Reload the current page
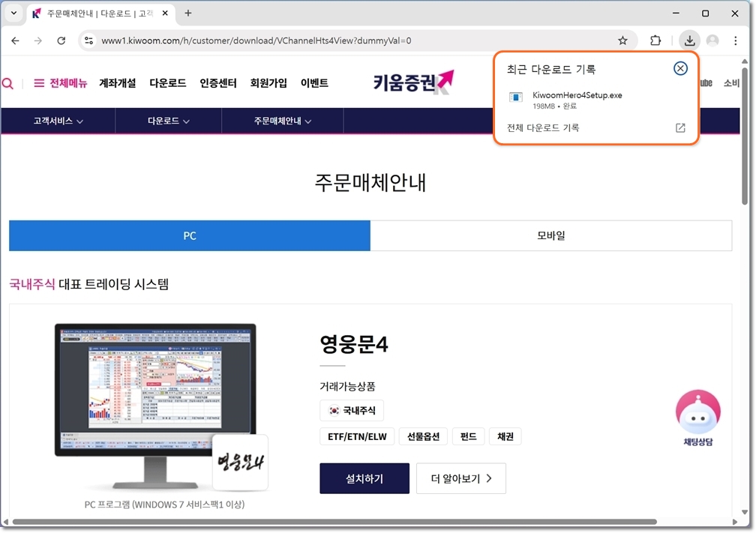This screenshot has height=533, width=756. (61, 40)
